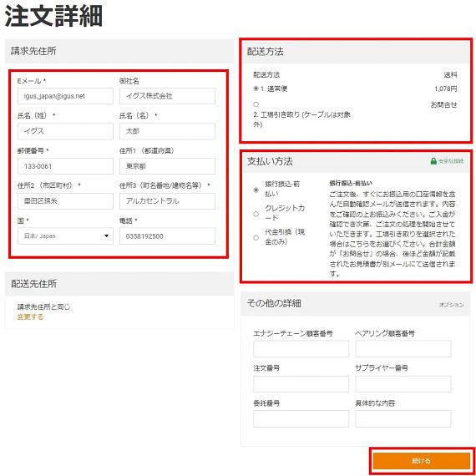The height and width of the screenshot is (476, 476).
Task: Click the 郵便番号 postal code field
Action: click(x=65, y=166)
